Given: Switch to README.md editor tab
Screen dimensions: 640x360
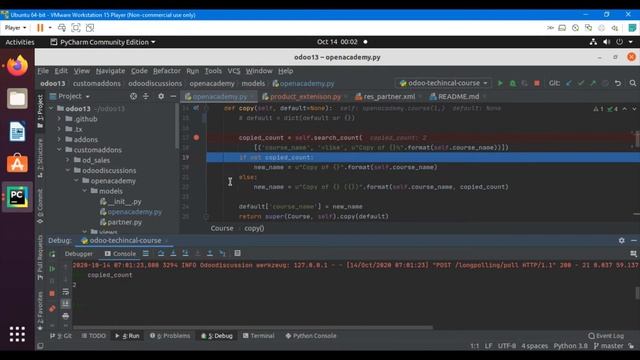Looking at the screenshot, I should 458,97.
